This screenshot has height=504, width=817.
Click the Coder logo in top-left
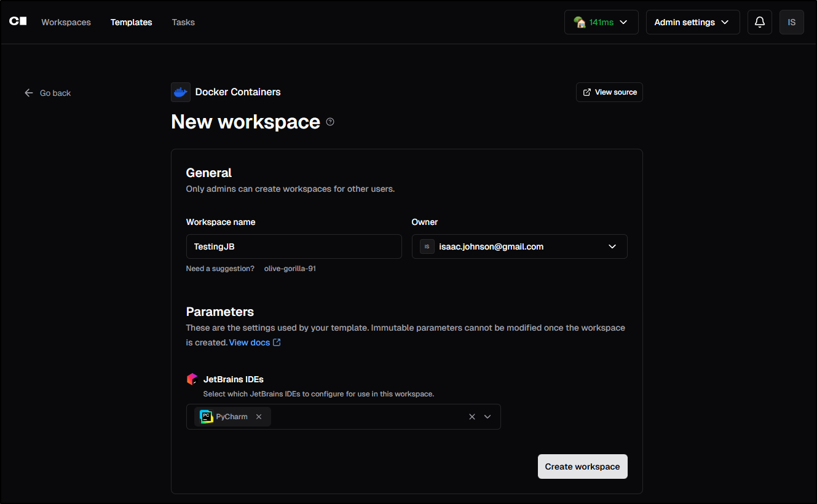point(18,22)
